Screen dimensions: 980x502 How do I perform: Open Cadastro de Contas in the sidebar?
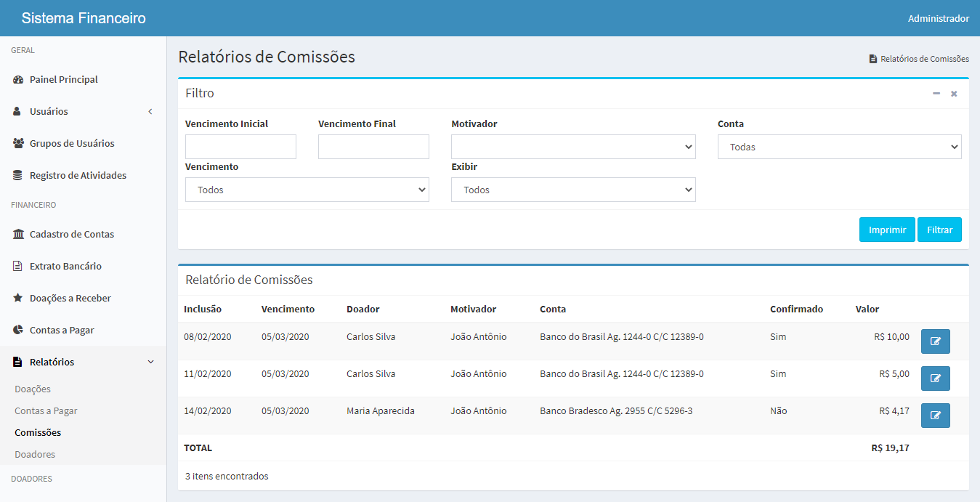click(71, 235)
